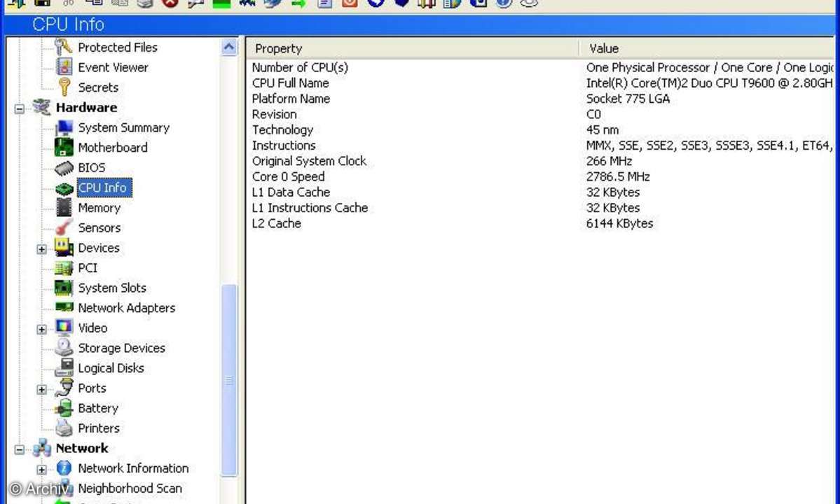Click the 2786.5 MHz value
The image size is (840, 504).
pos(618,176)
